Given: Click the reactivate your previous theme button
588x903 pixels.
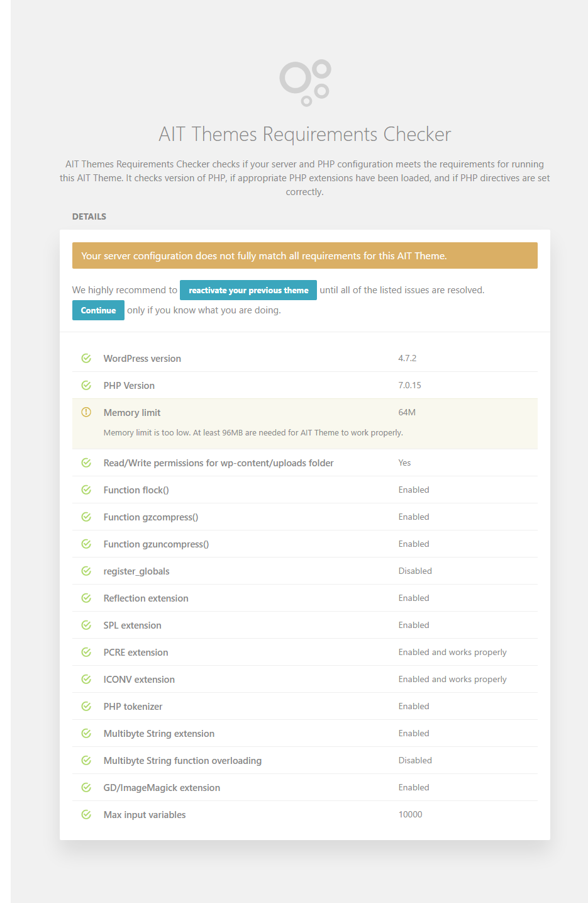Looking at the screenshot, I should coord(248,290).
